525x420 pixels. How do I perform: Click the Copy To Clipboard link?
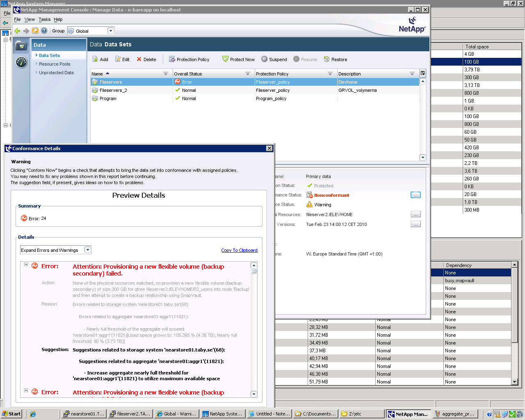tap(239, 250)
